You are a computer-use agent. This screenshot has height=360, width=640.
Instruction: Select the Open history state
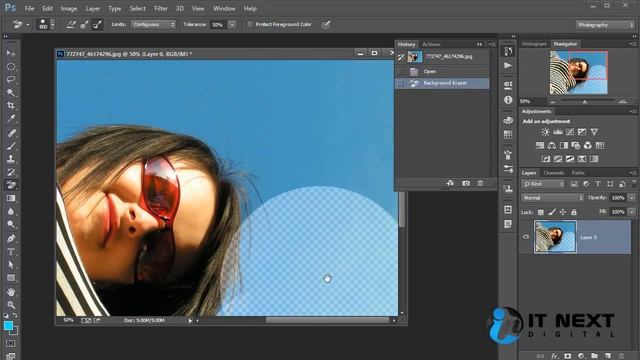[x=443, y=71]
